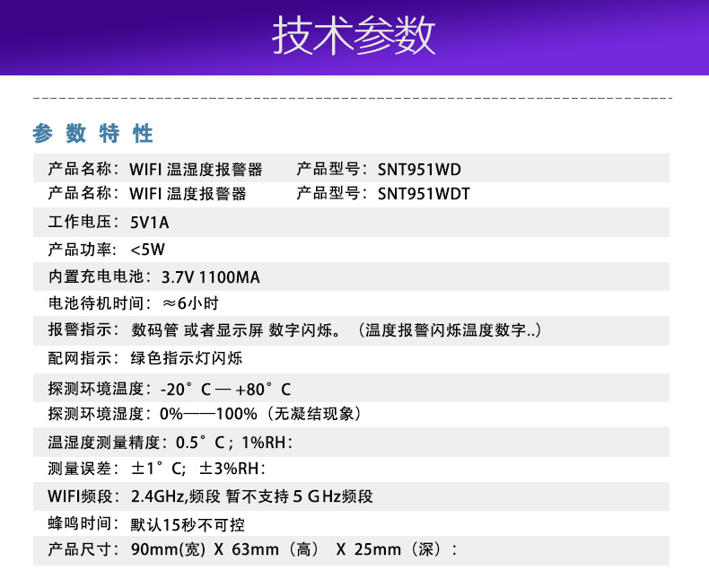
Task: Select model number SNT951WDT
Action: coord(424,194)
